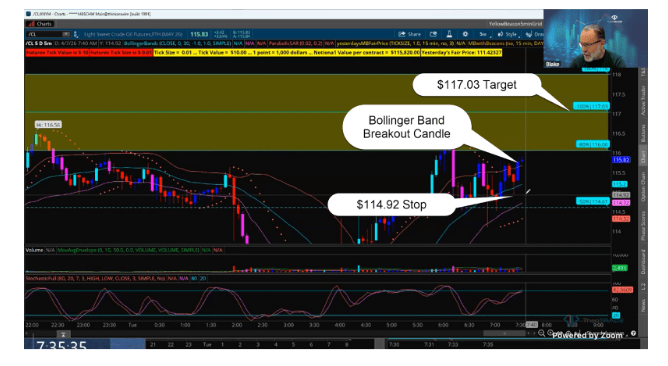Click the $117.03 target price level bubble
668x366 pixels.
point(476,85)
